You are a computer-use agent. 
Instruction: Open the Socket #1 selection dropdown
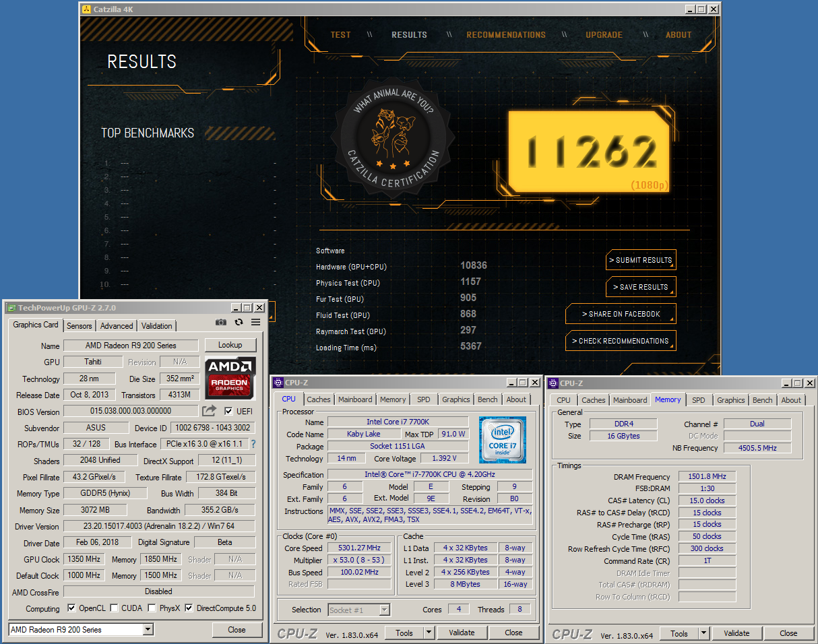[x=384, y=610]
